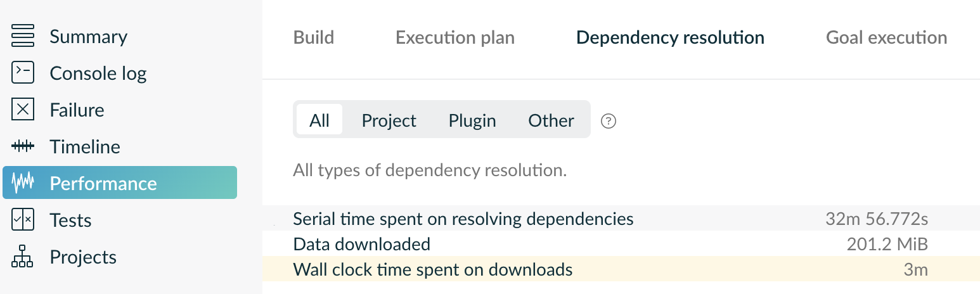The height and width of the screenshot is (294, 980).
Task: Switch filter to Project dependencies
Action: [x=389, y=120]
